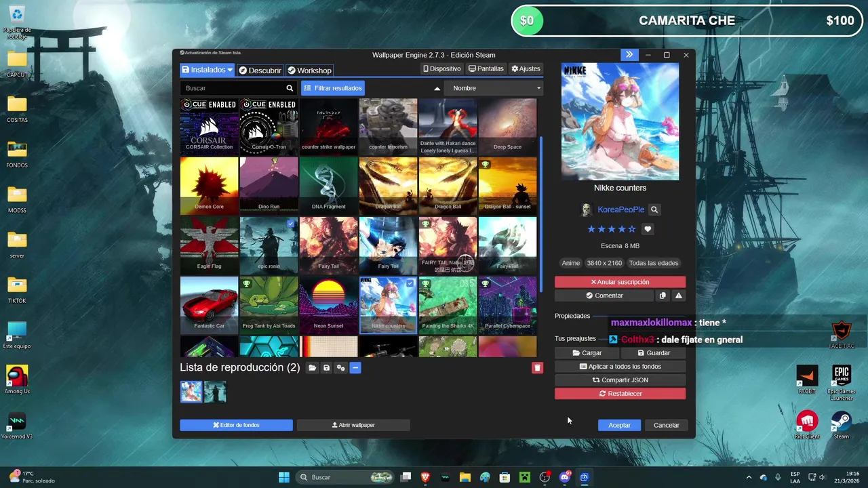Open the Instalados dropdown arrow
868x488 pixels.
click(x=230, y=70)
